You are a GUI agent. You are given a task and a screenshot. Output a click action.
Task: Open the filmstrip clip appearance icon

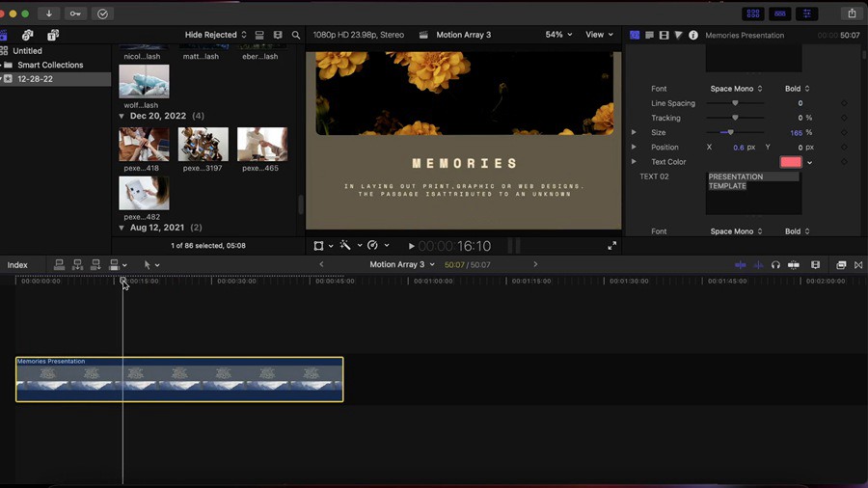point(278,35)
